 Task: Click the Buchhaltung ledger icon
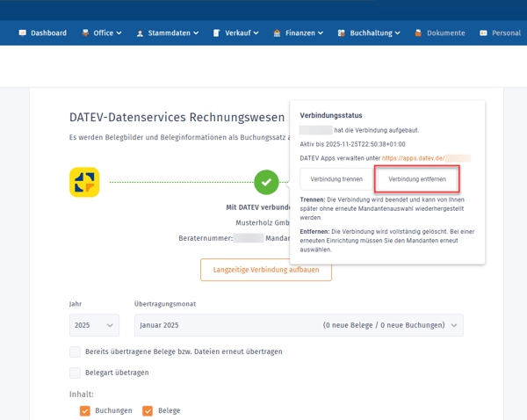tap(342, 33)
